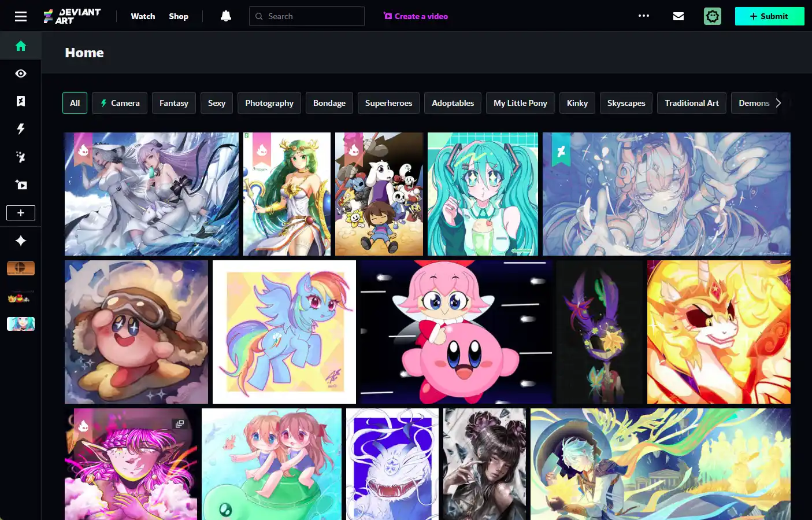Open the fruit emoji group in sidebar
This screenshot has width=812, height=520.
[21, 297]
